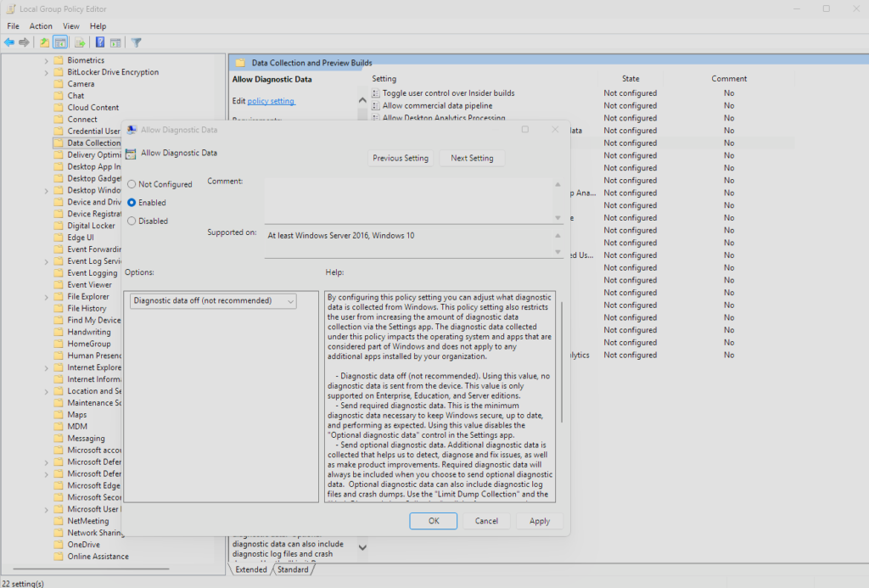This screenshot has width=869, height=588.
Task: Expand the Microsoft User tree node
Action: [47, 509]
